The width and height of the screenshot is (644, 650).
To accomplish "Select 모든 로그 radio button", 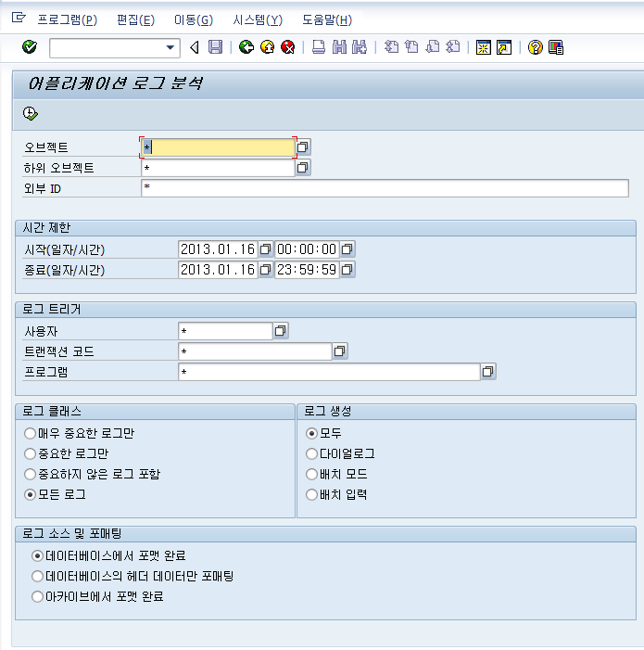I will pos(30,494).
